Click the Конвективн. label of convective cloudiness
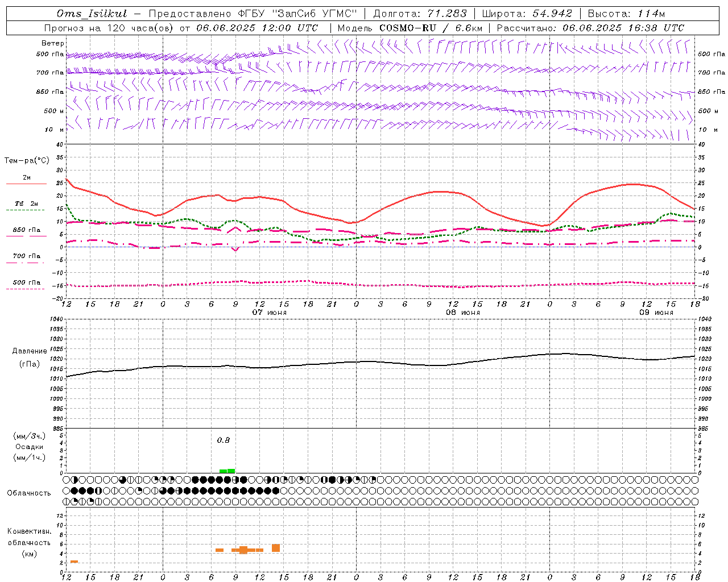 [30, 531]
